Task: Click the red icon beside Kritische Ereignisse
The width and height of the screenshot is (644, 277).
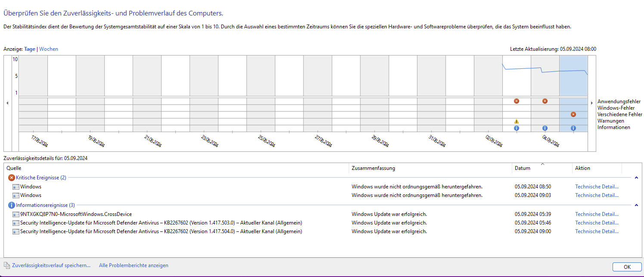Action: pos(12,178)
